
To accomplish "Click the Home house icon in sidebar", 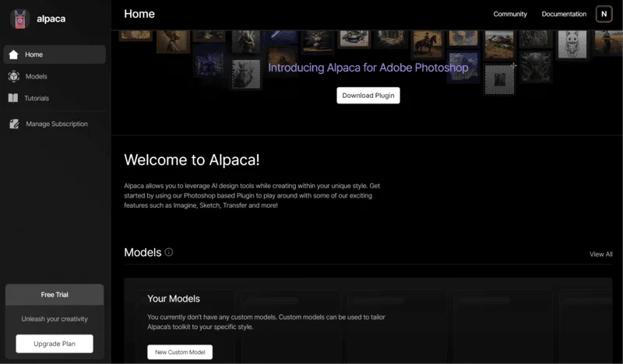I will [13, 54].
